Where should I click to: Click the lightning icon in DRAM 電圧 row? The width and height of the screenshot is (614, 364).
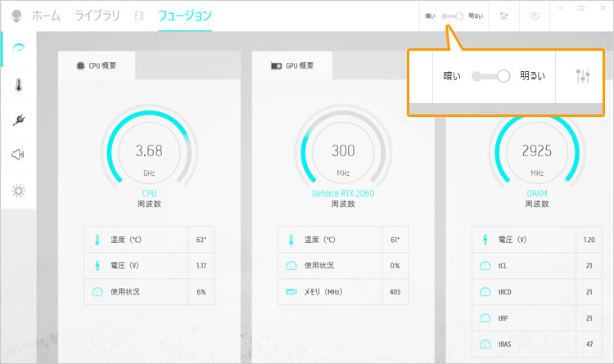485,240
